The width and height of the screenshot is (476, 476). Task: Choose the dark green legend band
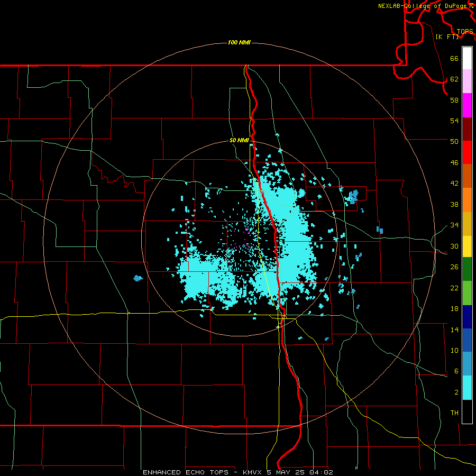(x=467, y=269)
